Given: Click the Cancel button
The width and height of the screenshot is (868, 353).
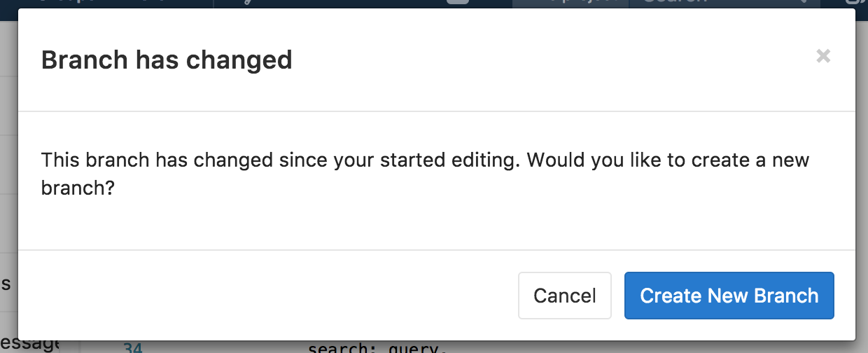Looking at the screenshot, I should pos(565,296).
